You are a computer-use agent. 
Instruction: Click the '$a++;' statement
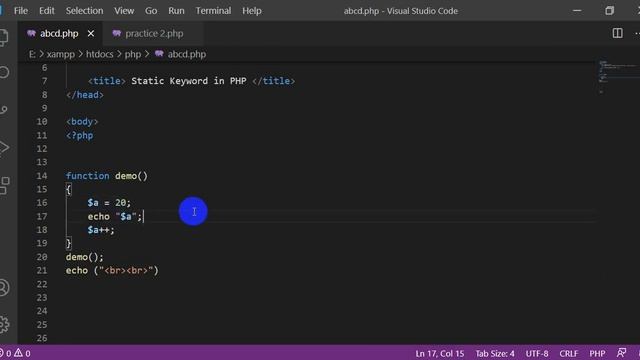coord(101,230)
